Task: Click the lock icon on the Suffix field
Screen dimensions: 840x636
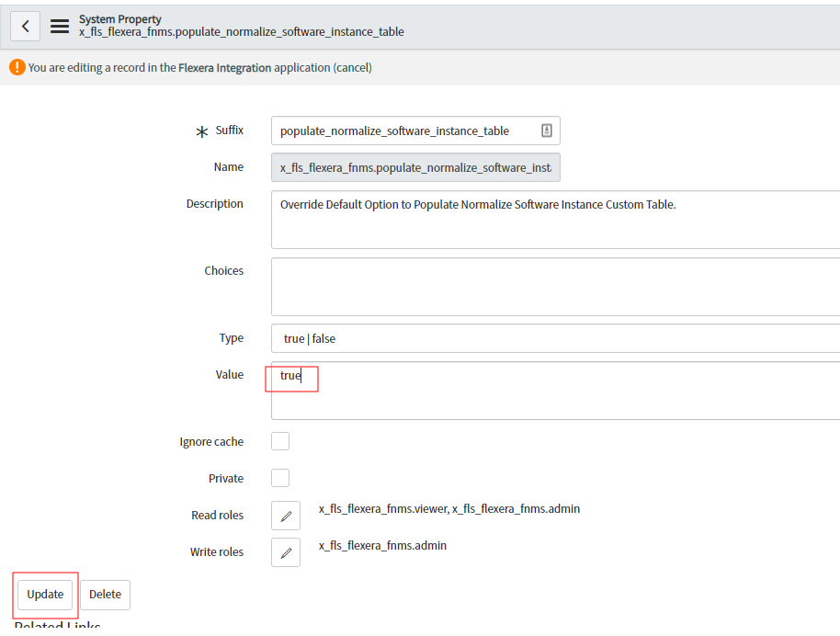Action: click(549, 130)
